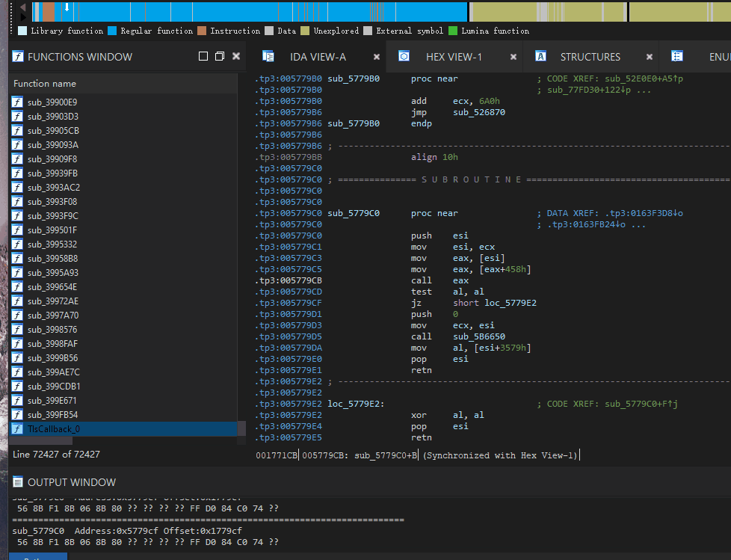
Task: Click the Enums tab icon
Action: click(x=677, y=57)
